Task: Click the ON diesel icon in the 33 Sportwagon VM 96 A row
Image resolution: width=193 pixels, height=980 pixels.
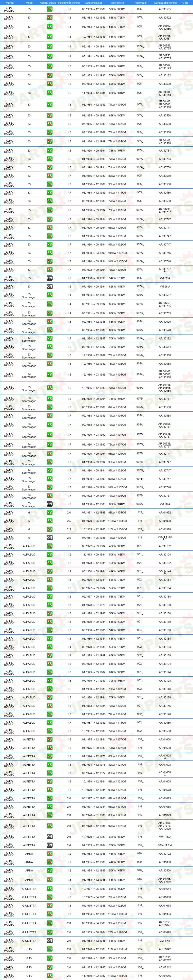Action: pyautogui.click(x=49, y=504)
